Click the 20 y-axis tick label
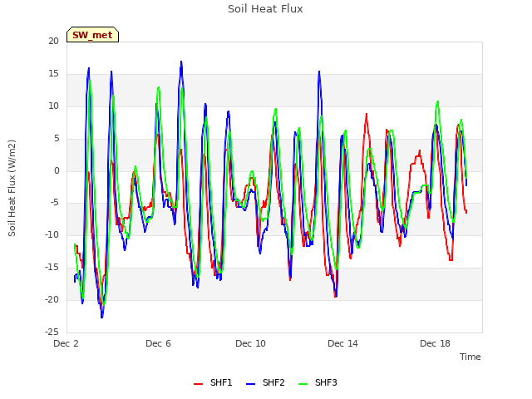This screenshot has width=532, height=399. 53,42
